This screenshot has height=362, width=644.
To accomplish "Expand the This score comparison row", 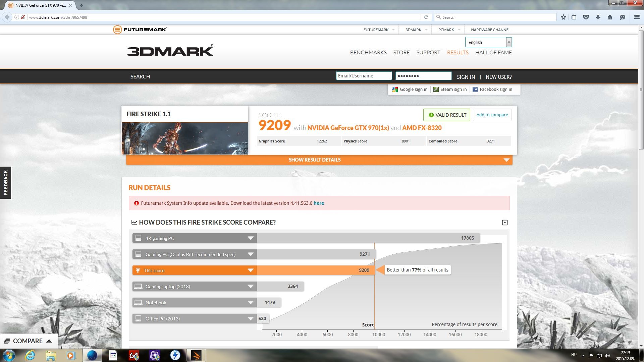I will pyautogui.click(x=250, y=270).
